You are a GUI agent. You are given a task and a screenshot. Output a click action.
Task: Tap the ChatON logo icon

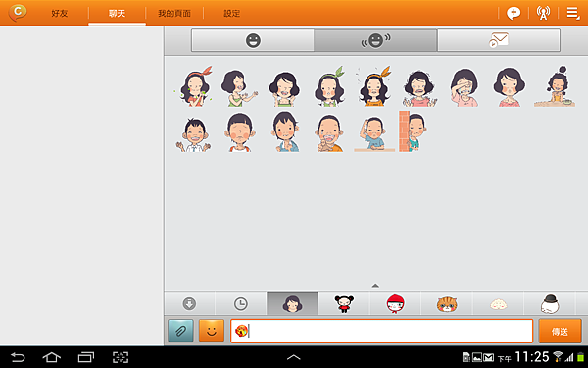pyautogui.click(x=18, y=13)
